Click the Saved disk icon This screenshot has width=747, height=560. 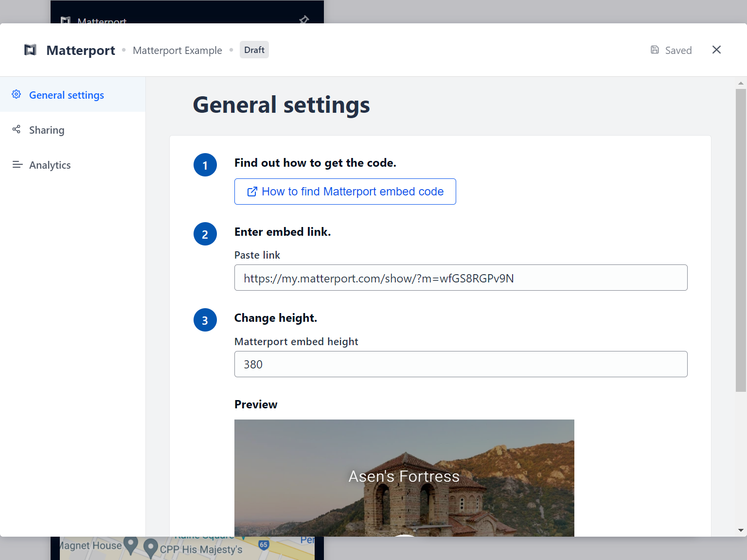point(655,50)
